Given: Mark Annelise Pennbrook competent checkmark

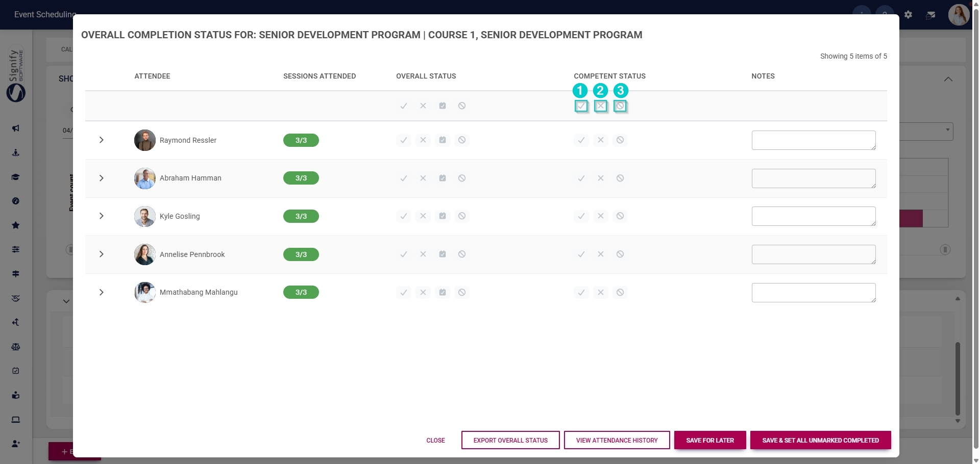Looking at the screenshot, I should 581,254.
